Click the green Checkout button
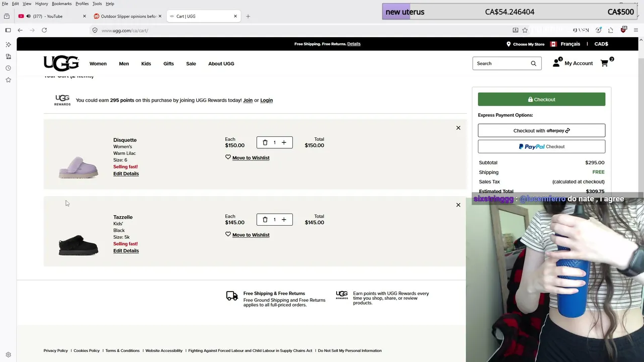This screenshot has width=644, height=362. coord(541,100)
